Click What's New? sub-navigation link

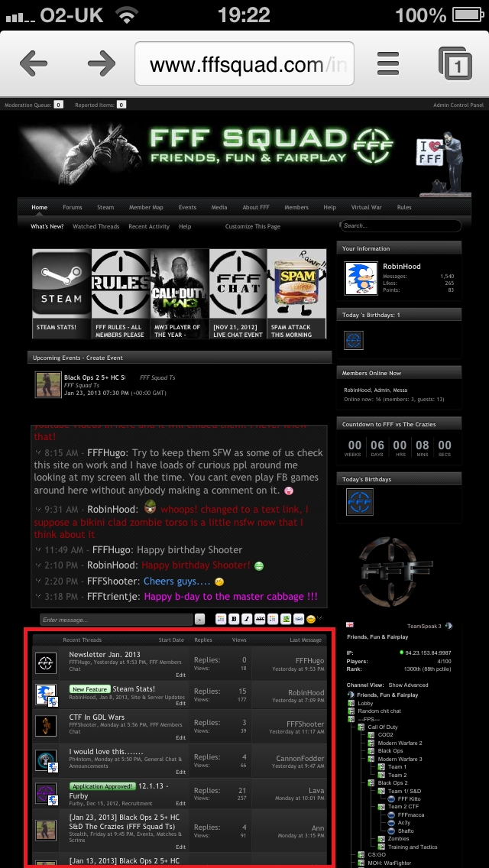tap(47, 226)
